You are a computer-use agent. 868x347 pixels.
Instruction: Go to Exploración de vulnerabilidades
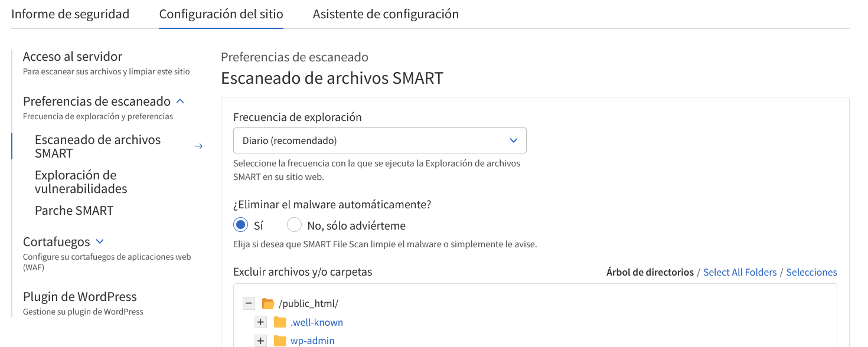[x=81, y=182]
